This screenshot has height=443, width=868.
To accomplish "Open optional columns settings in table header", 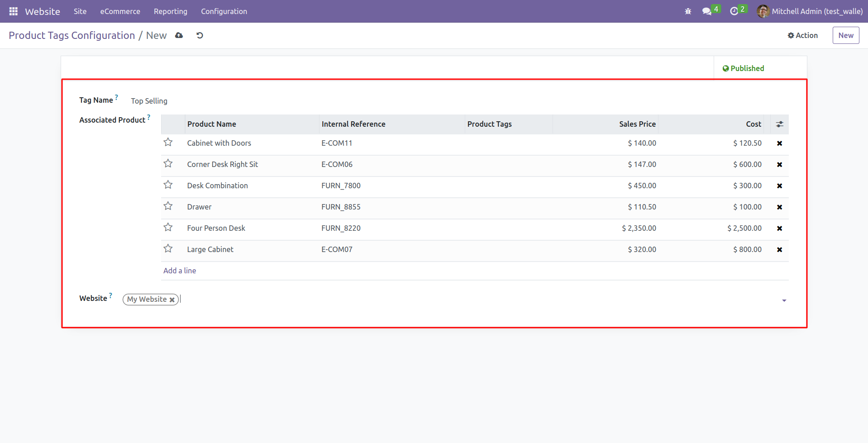I will pyautogui.click(x=779, y=124).
